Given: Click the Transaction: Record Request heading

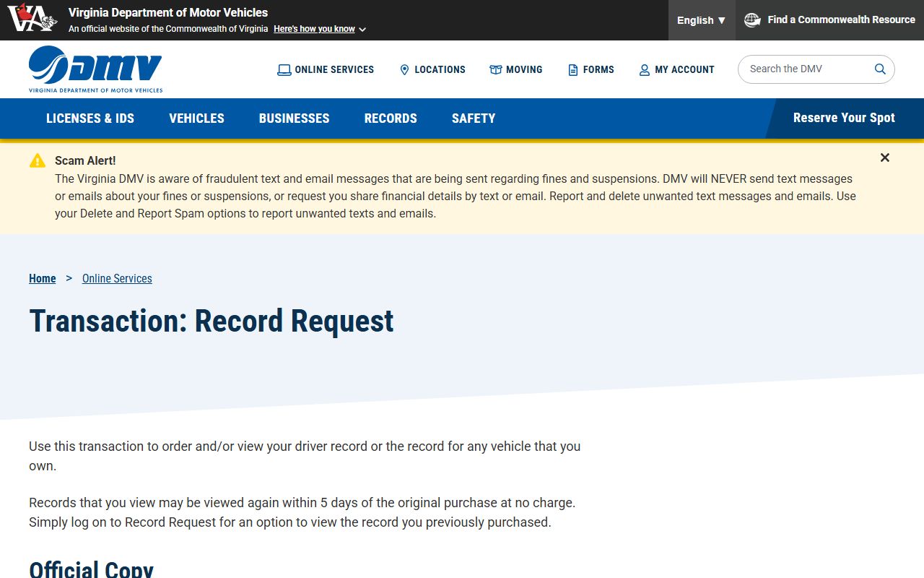Looking at the screenshot, I should (212, 322).
